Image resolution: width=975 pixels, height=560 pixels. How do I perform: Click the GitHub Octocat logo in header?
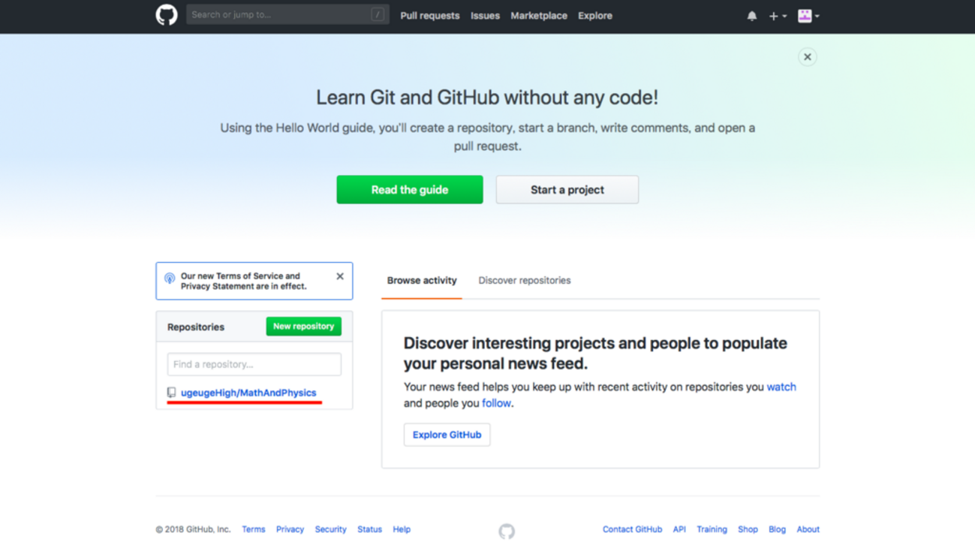pyautogui.click(x=167, y=15)
